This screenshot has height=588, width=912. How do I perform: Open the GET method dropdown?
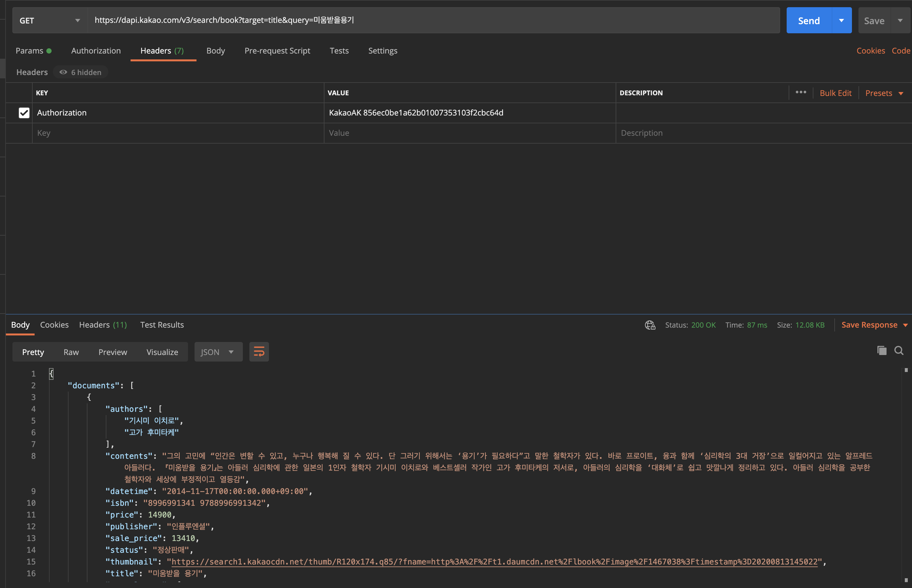point(50,20)
